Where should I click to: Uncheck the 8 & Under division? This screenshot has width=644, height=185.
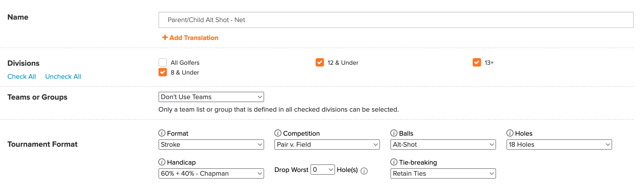(163, 72)
